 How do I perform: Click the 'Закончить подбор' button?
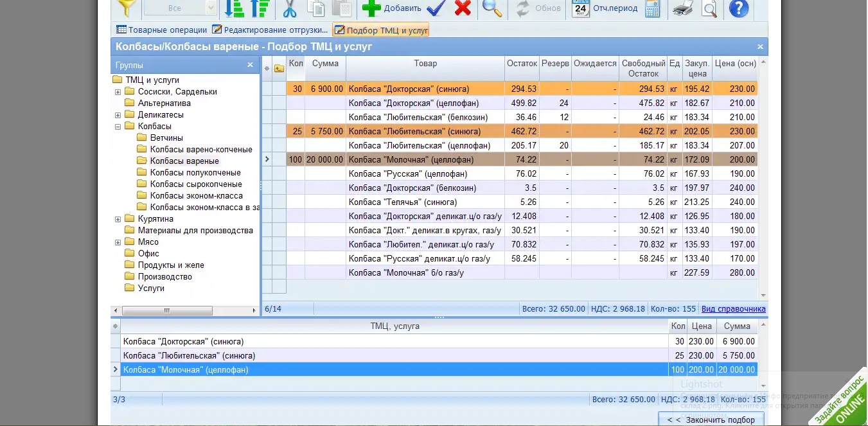click(x=711, y=420)
